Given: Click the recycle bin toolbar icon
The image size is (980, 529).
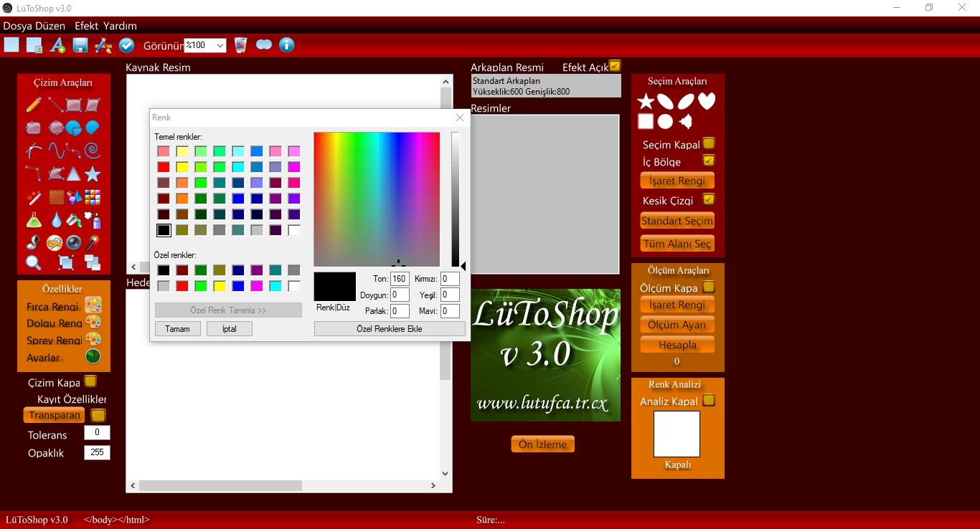Looking at the screenshot, I should (240, 45).
